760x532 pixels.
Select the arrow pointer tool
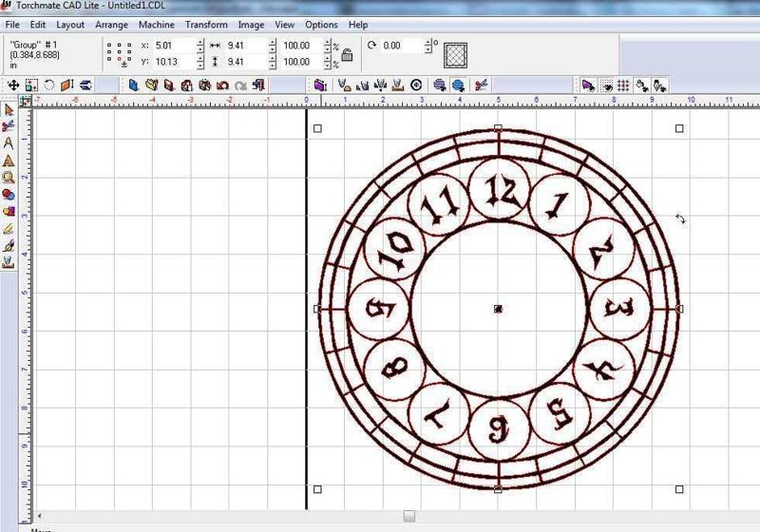9,109
